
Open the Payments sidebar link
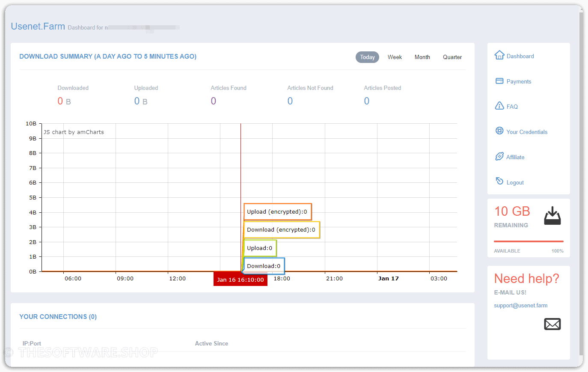[519, 81]
